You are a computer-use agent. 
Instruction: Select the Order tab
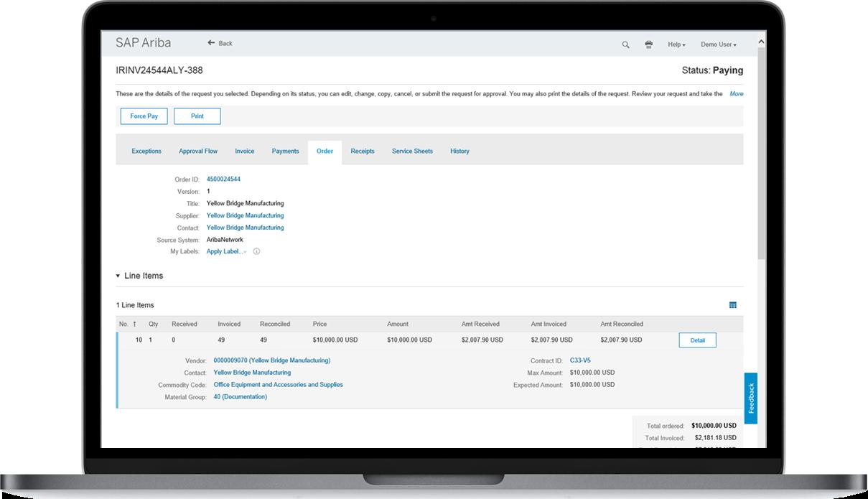(325, 151)
